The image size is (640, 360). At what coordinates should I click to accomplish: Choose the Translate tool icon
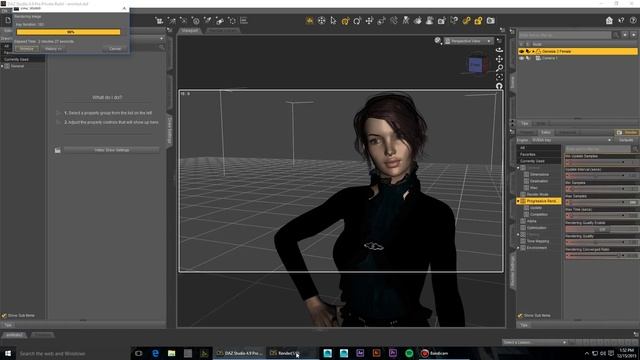(369, 20)
